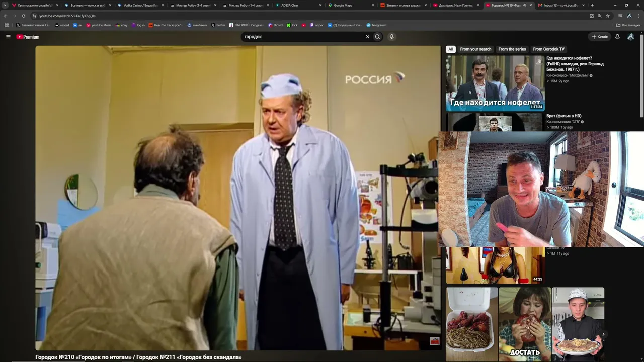
Task: Open the tab search dropdown
Action: click(x=5, y=5)
